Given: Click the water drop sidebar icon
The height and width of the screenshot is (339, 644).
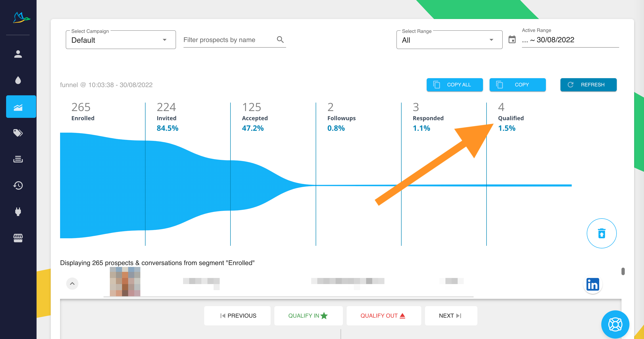Looking at the screenshot, I should tap(18, 80).
